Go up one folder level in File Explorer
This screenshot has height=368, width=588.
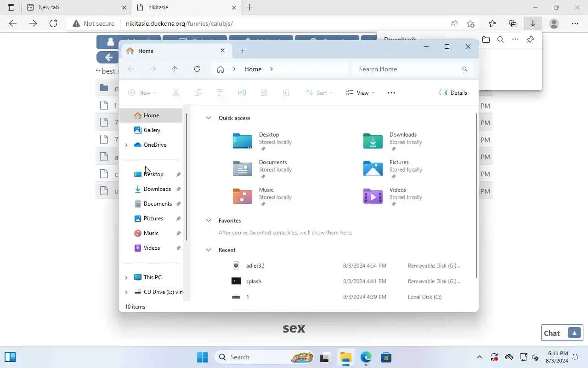(x=175, y=69)
